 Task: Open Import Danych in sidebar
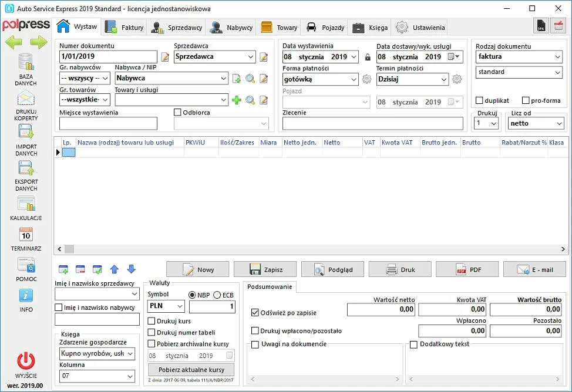(x=26, y=133)
